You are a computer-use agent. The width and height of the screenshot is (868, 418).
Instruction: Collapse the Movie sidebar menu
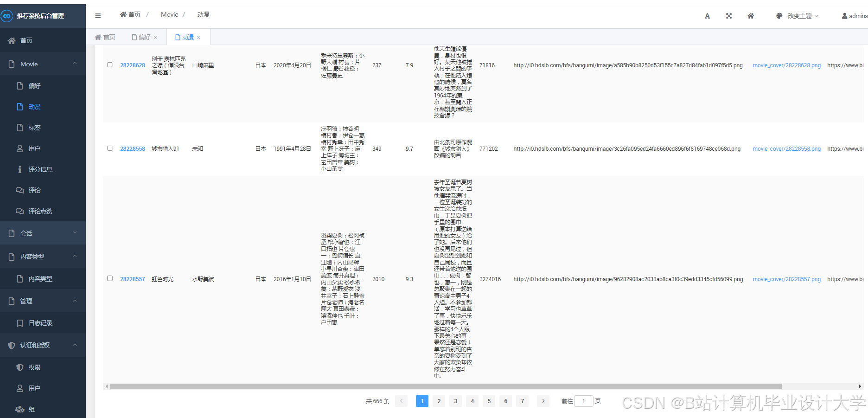tap(43, 64)
